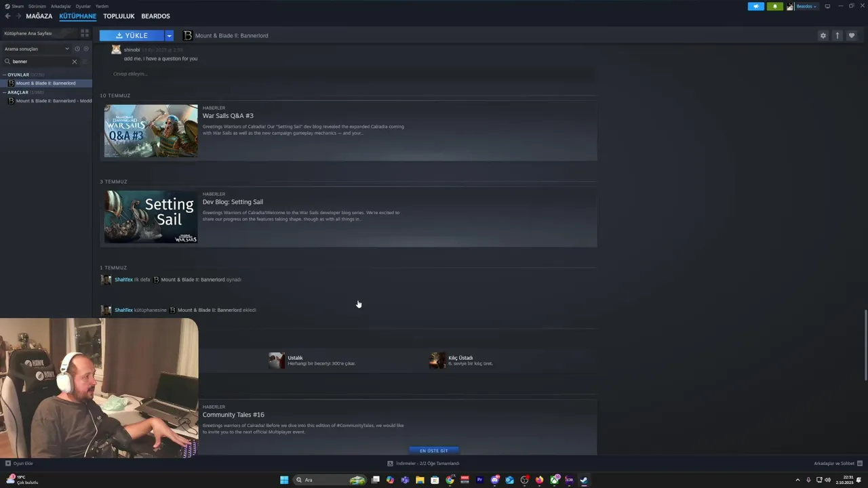Click the game info arrow icon
The height and width of the screenshot is (488, 868).
click(837, 35)
